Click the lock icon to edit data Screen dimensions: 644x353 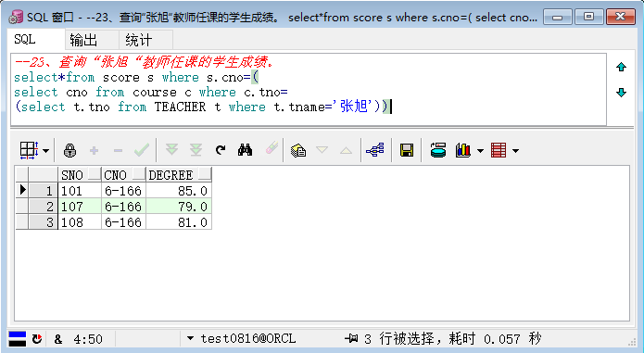coord(69,150)
